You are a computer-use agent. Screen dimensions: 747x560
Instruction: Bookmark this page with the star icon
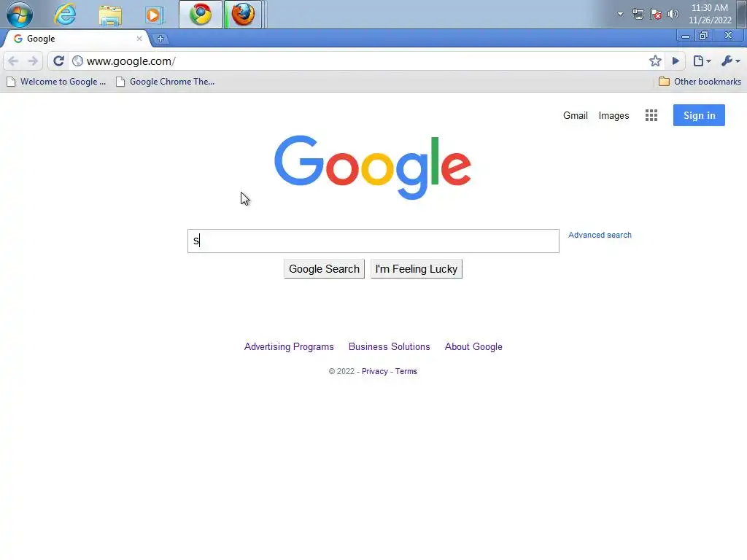[655, 61]
